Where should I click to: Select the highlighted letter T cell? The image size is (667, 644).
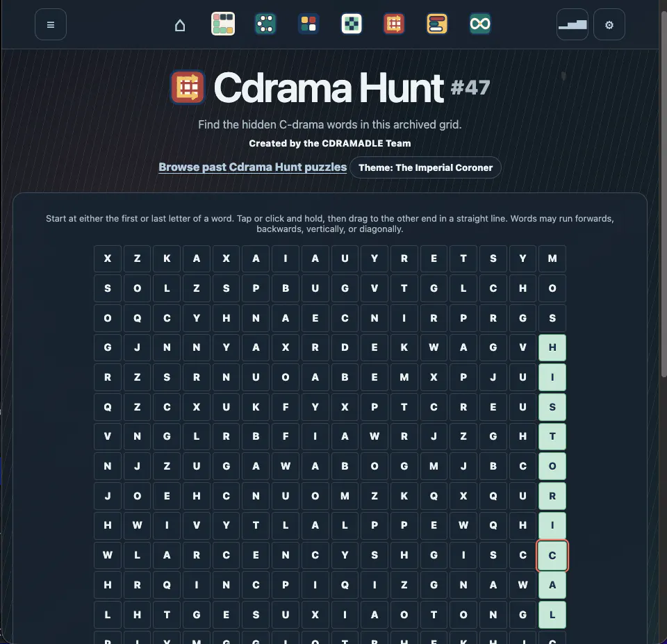coord(552,436)
